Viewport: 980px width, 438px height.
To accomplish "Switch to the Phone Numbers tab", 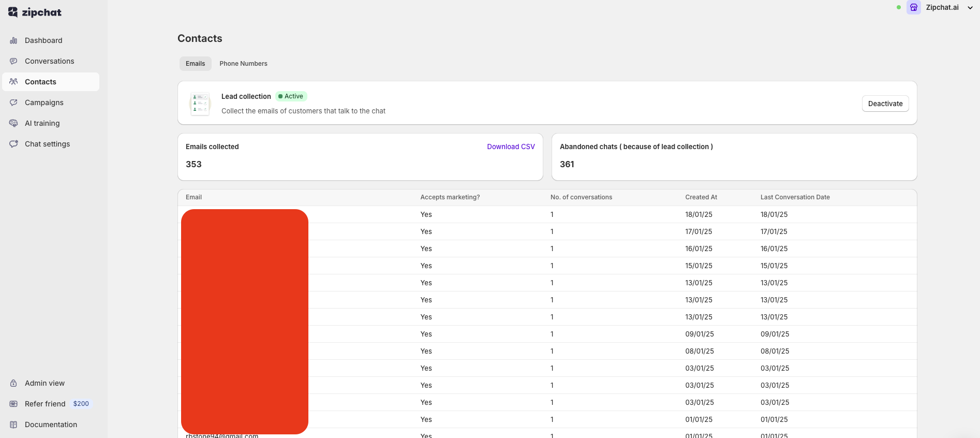I will coord(243,64).
